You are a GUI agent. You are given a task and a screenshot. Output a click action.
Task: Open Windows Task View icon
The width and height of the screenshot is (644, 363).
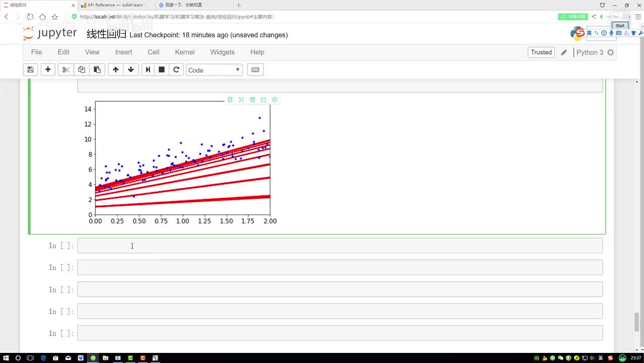31,358
